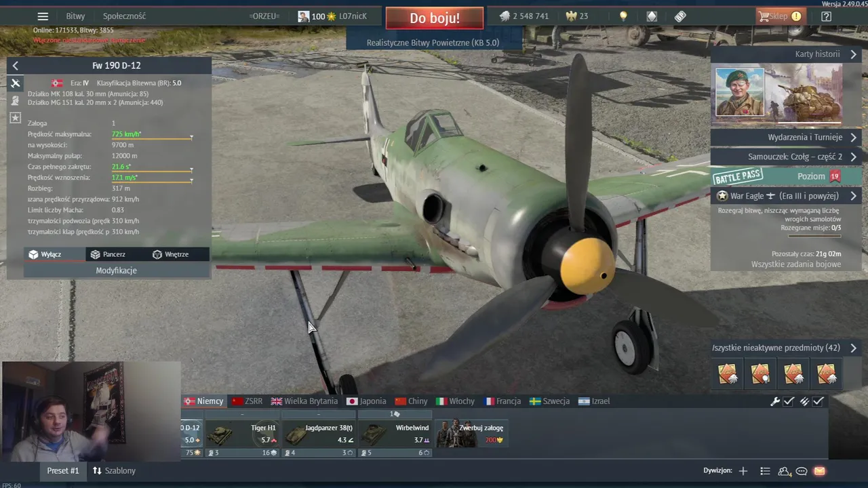Switch to Francja nation tab

coord(502,401)
